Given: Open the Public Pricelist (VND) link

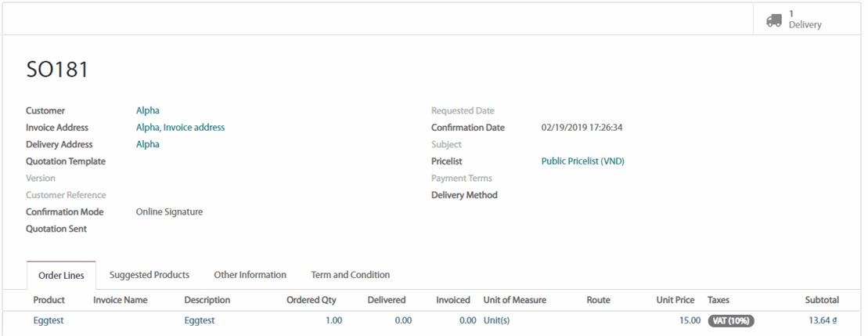Looking at the screenshot, I should point(582,161).
